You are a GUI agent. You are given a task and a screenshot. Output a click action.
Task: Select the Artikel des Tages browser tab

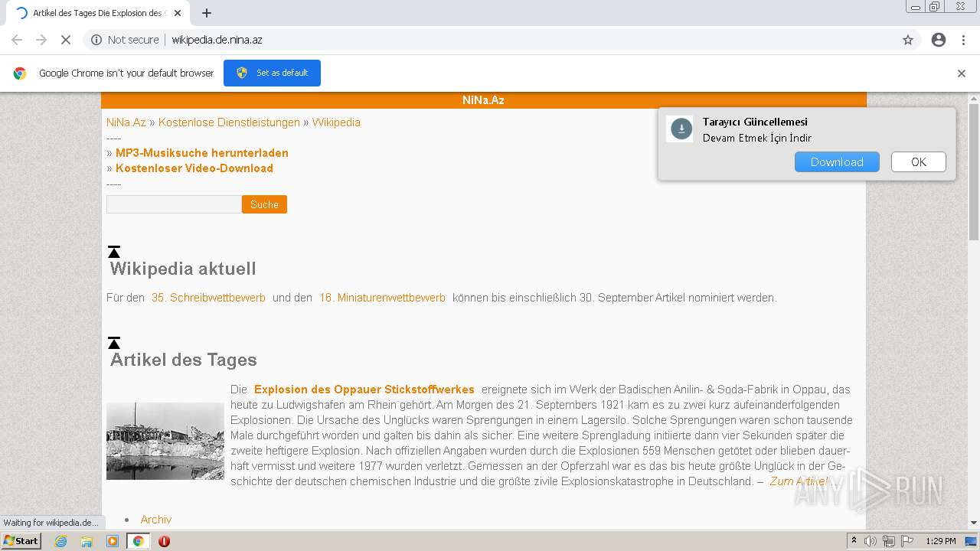(x=97, y=13)
